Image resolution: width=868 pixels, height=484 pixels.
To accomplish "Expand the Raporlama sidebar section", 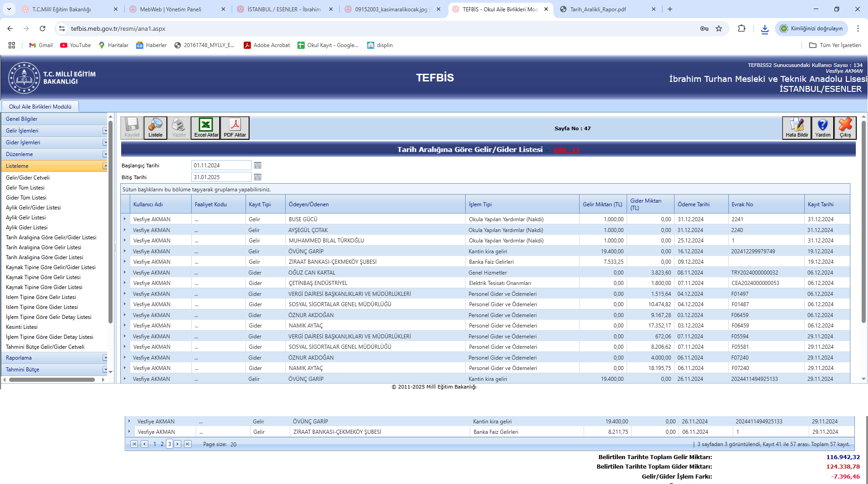I will click(105, 358).
